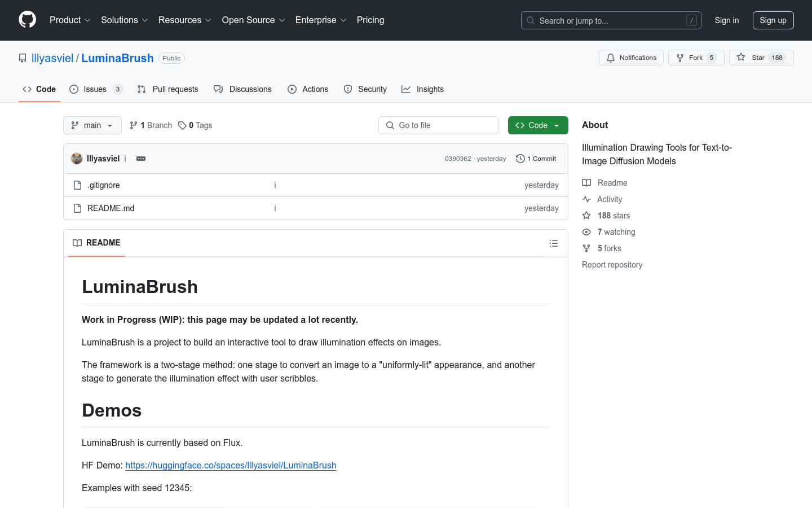Image resolution: width=812 pixels, height=508 pixels.
Task: Open the main branch selector dropdown
Action: tap(92, 125)
